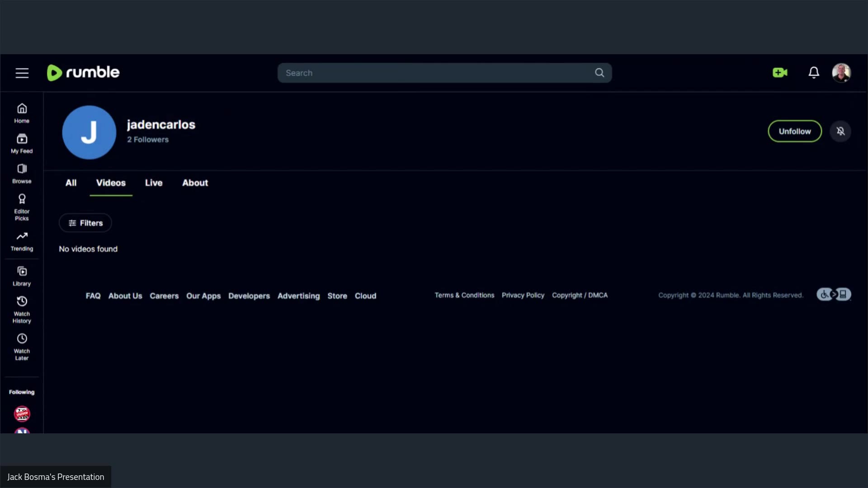The image size is (868, 488).
Task: Open your account profile avatar menu
Action: coord(841,72)
